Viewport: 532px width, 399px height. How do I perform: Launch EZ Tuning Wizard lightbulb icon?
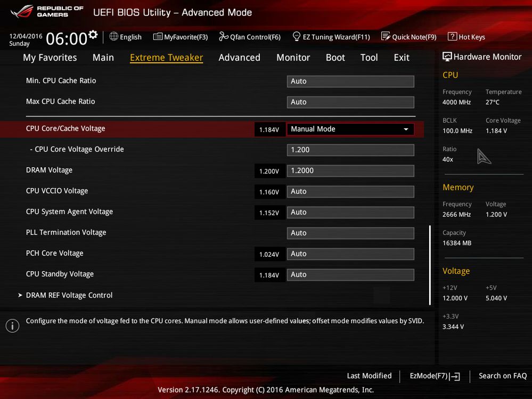click(x=296, y=36)
